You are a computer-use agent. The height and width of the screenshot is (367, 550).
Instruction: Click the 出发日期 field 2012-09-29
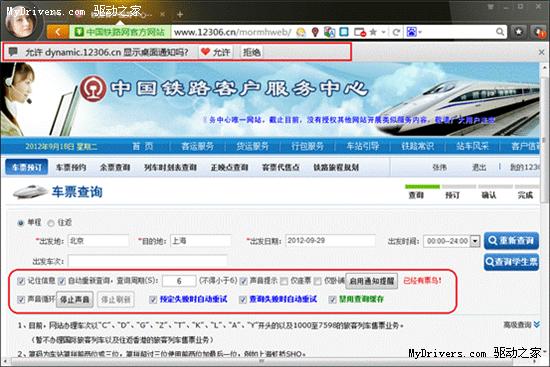click(x=330, y=241)
